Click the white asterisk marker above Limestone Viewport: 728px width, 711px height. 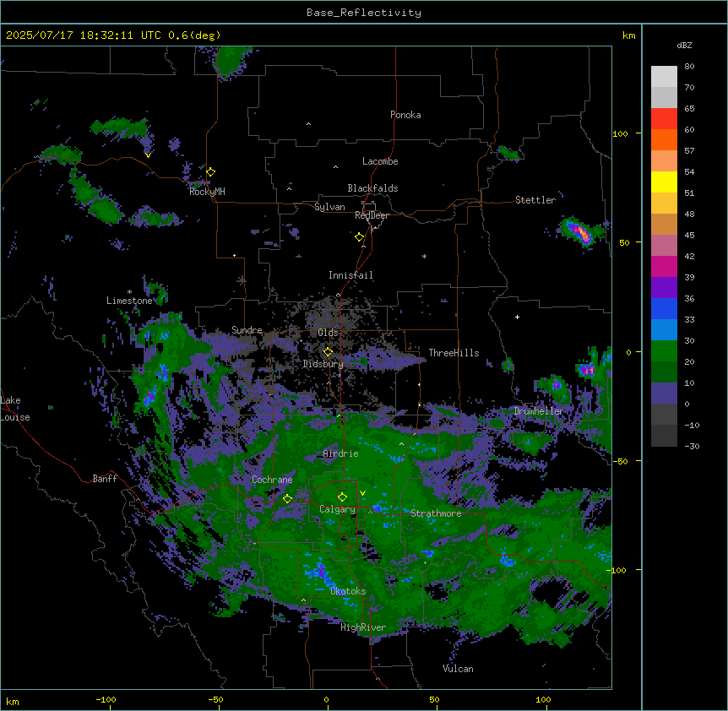pos(129,292)
